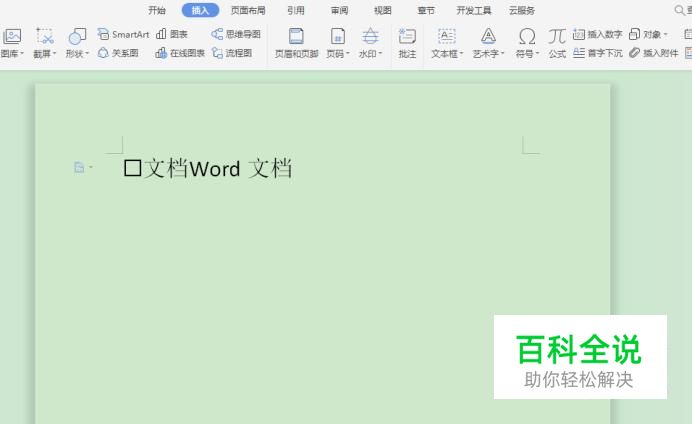Click the 图库 picture library icon
The width and height of the screenshot is (692, 424).
point(12,36)
